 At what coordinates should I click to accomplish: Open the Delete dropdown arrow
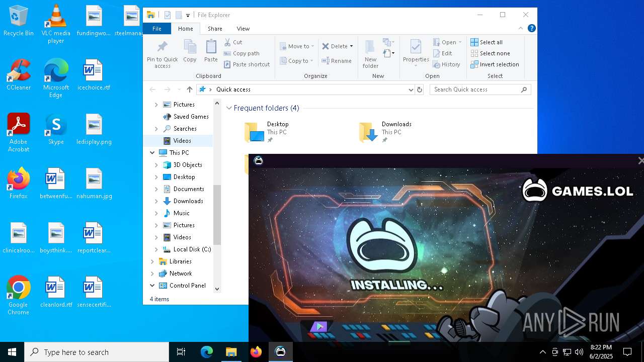coord(351,46)
